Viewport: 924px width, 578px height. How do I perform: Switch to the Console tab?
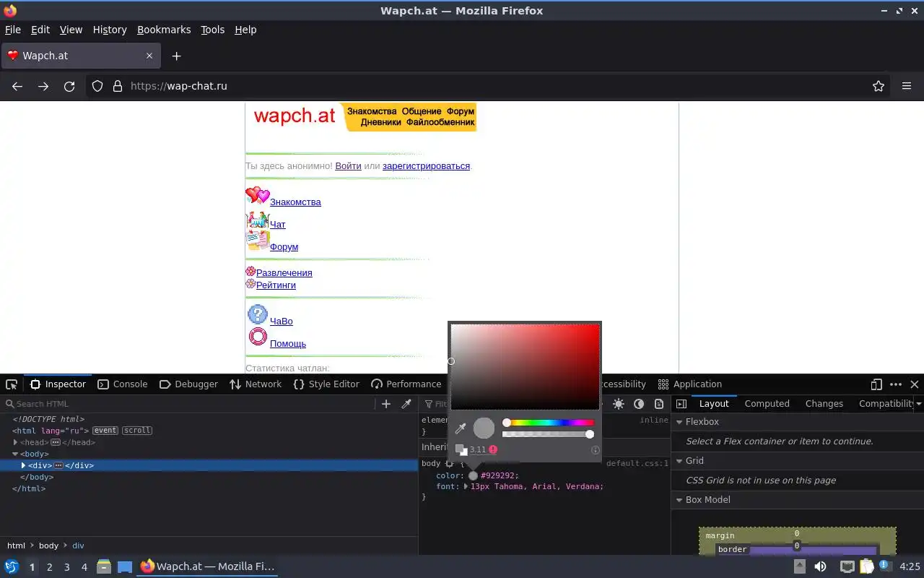122,384
